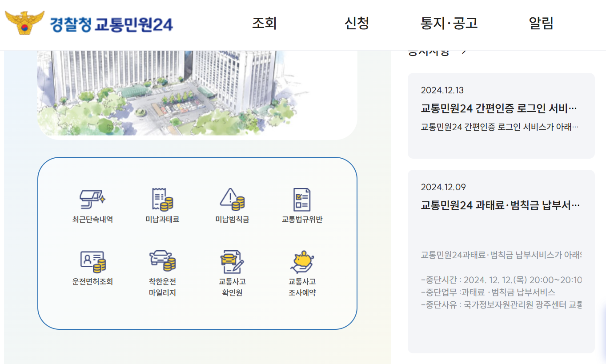Open the 조회 menu
Screen dimensions: 606x364
click(x=265, y=23)
